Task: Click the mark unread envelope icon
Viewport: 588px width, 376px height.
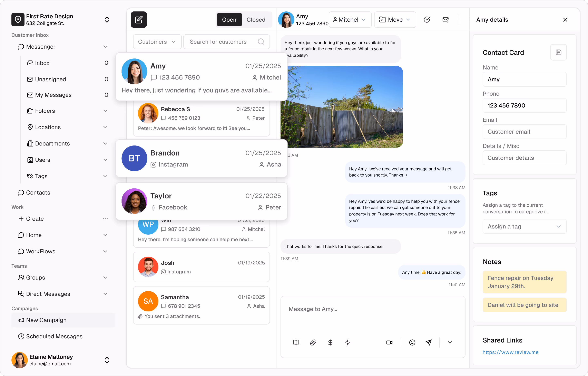Action: [445, 20]
